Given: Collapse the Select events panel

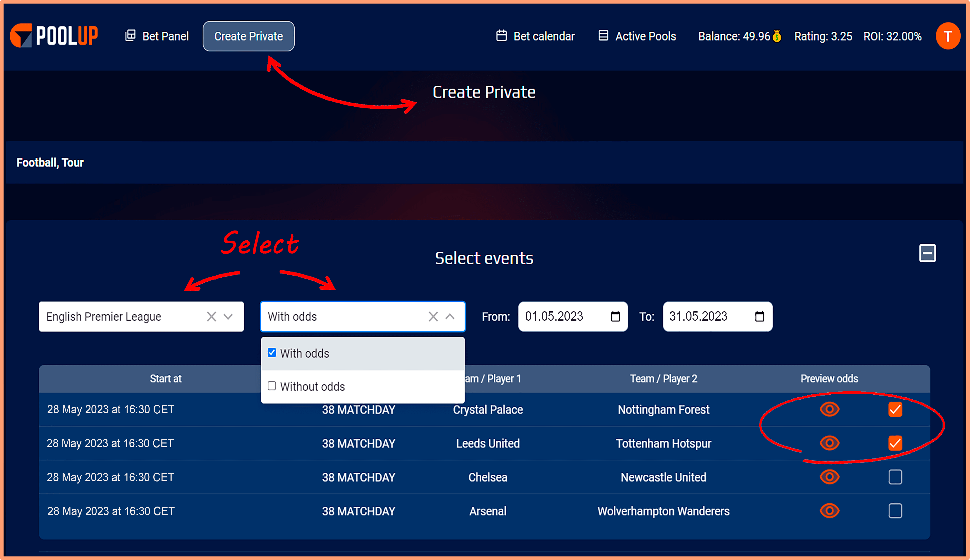Looking at the screenshot, I should 927,253.
